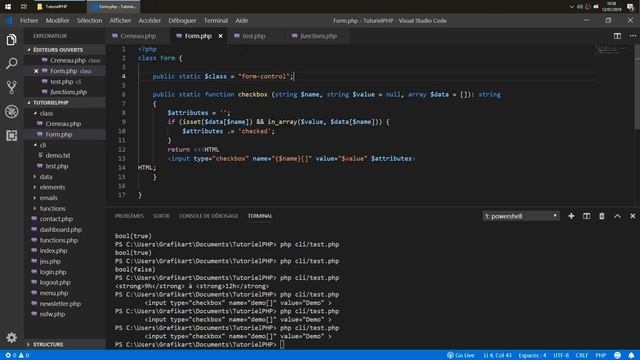Viewport: 640px width, 360px height.
Task: Show the CONSOLE DE DÉBOGAGE tab
Action: pos(209,216)
